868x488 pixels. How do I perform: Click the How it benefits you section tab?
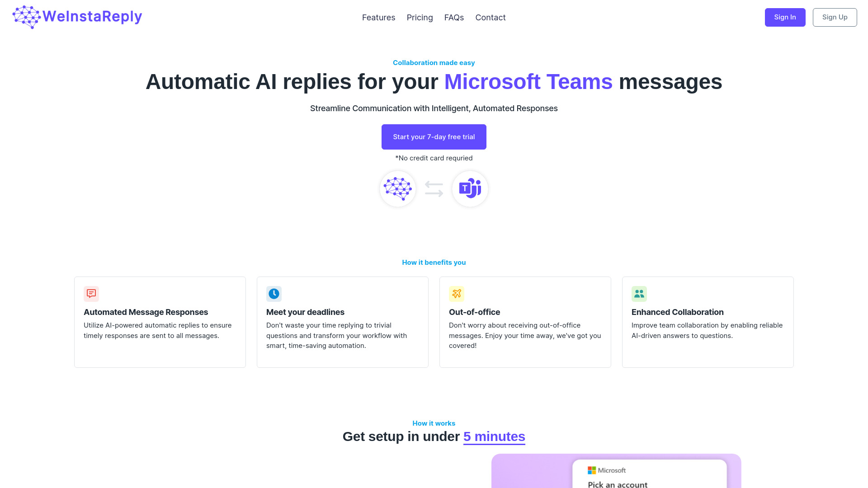click(434, 262)
